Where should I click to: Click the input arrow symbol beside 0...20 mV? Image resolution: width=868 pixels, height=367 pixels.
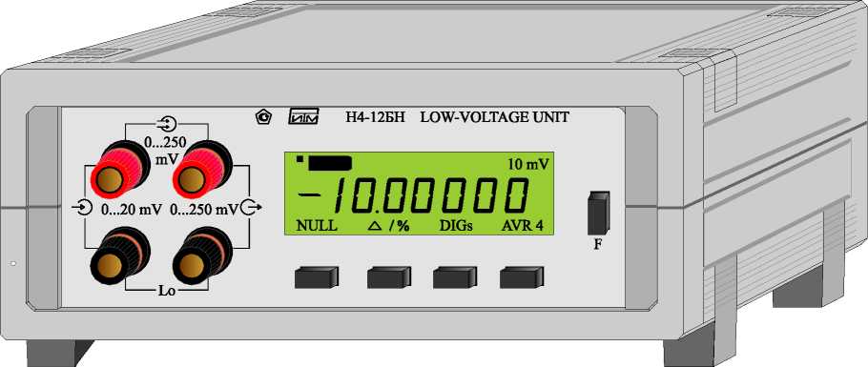pos(81,208)
